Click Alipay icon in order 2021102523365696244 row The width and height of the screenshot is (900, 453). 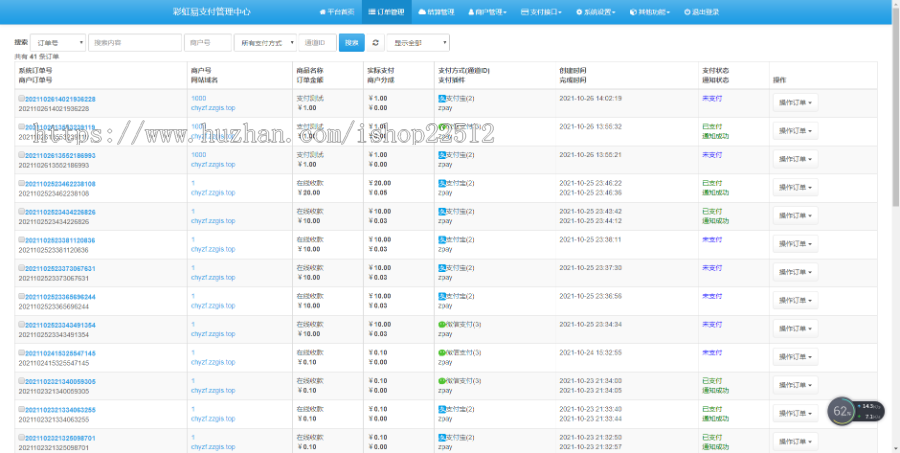[441, 296]
